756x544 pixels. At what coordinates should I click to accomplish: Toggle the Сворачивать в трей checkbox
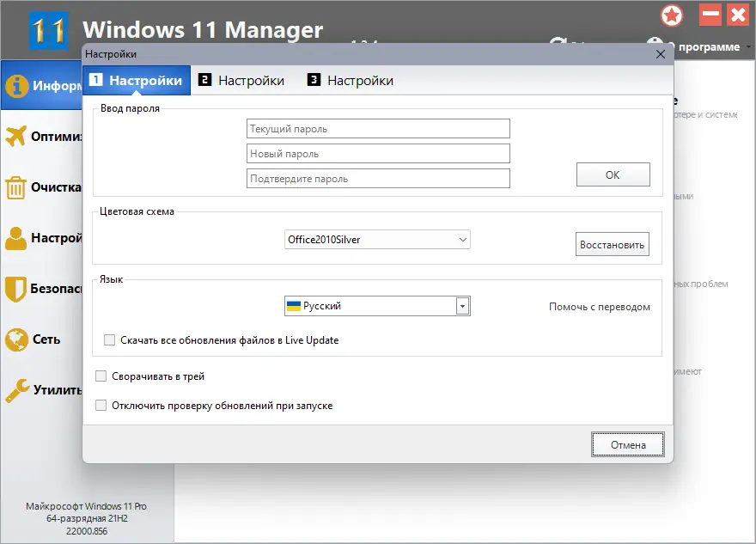pos(101,376)
